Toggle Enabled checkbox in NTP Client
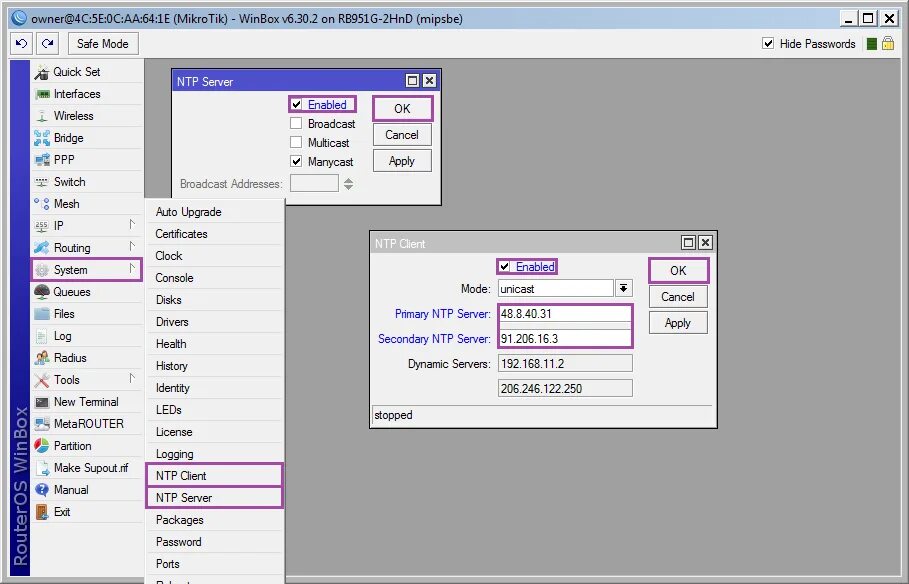 (504, 266)
